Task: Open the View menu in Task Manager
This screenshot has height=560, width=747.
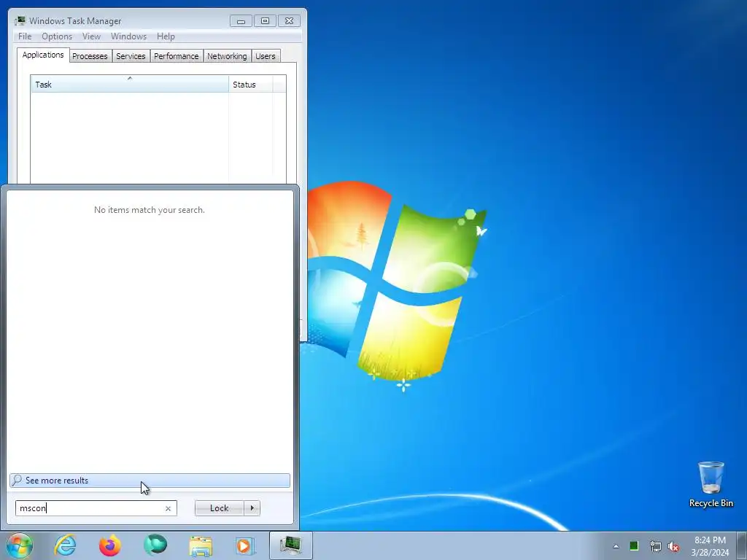Action: tap(91, 36)
